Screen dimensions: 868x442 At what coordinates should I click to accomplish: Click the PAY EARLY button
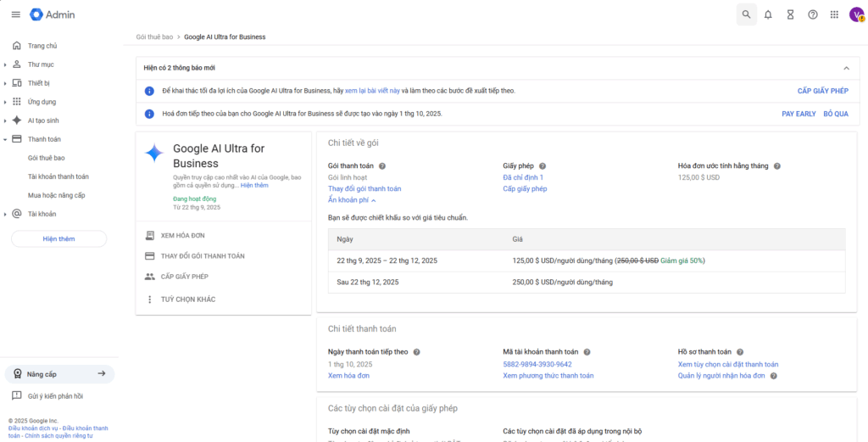798,114
